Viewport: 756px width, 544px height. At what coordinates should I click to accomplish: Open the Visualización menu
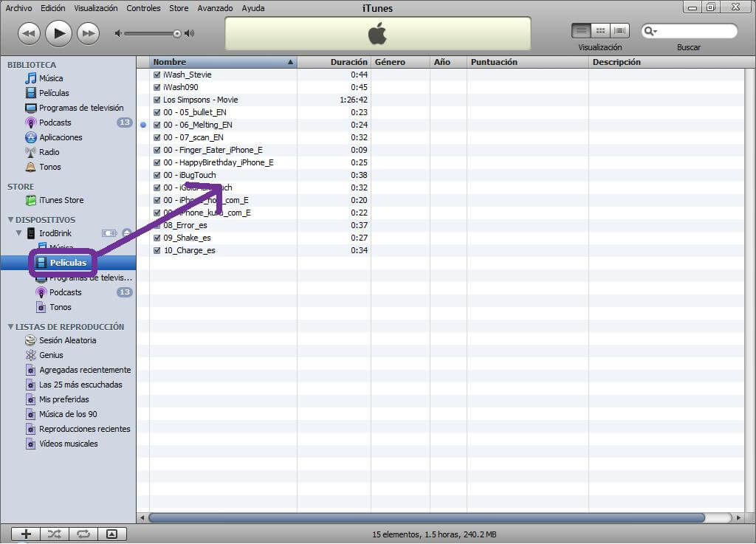coord(96,8)
